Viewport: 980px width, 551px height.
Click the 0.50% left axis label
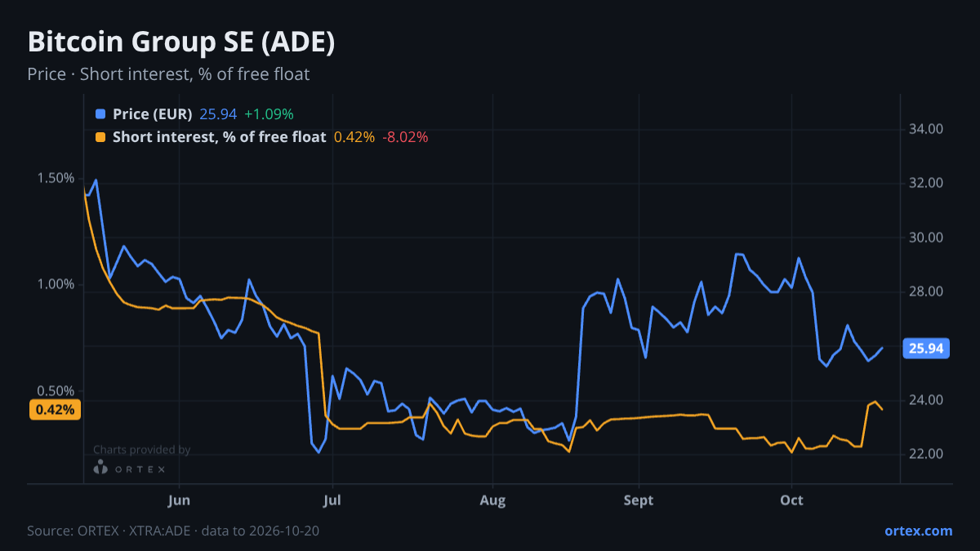pyautogui.click(x=56, y=390)
